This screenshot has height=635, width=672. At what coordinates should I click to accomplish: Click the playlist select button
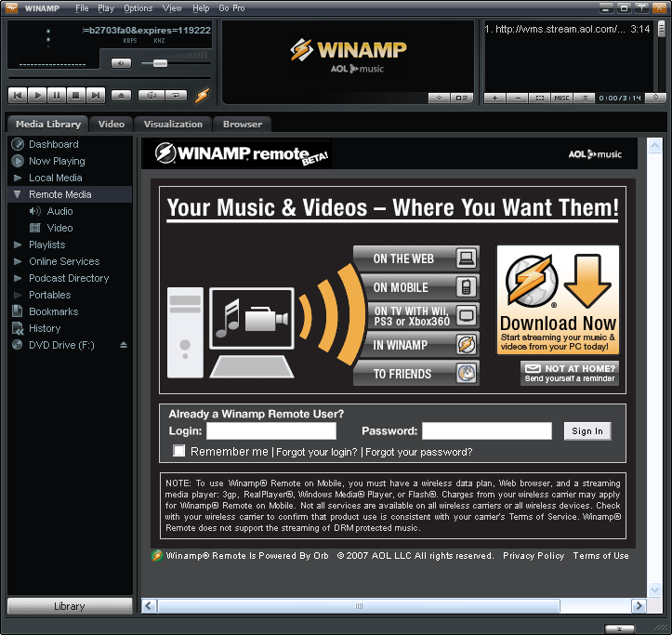540,99
